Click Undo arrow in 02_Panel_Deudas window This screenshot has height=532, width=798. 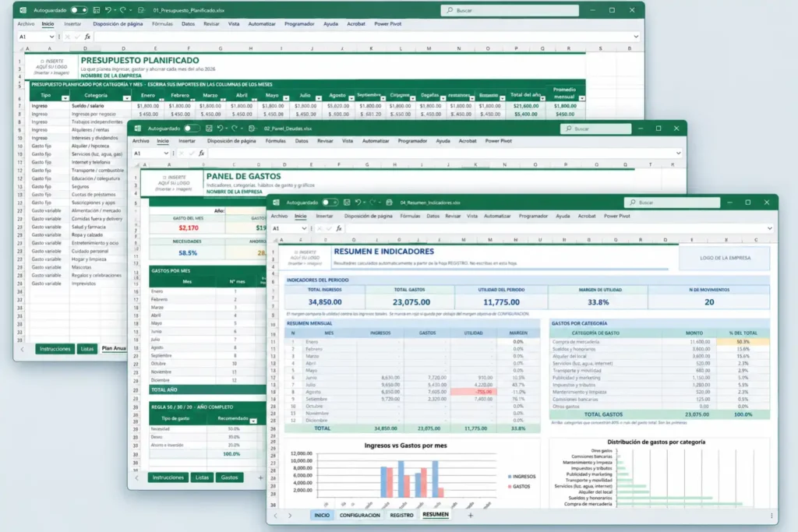(x=220, y=129)
